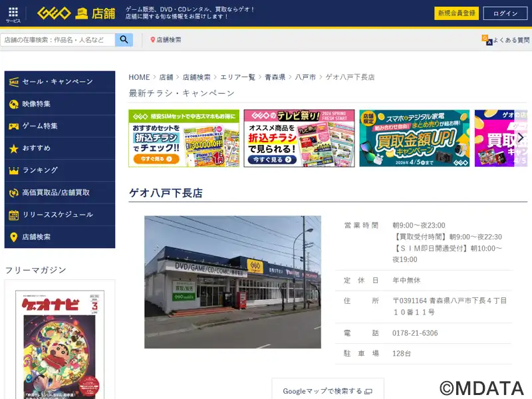Click Googleマップで検索する button
Screen dimensions: 532x399
pyautogui.click(x=328, y=390)
